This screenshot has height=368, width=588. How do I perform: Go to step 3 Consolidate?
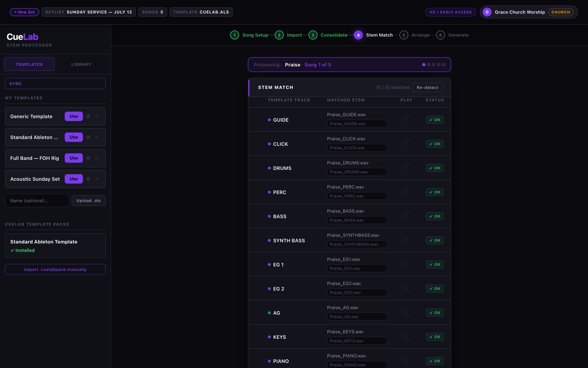tap(328, 35)
